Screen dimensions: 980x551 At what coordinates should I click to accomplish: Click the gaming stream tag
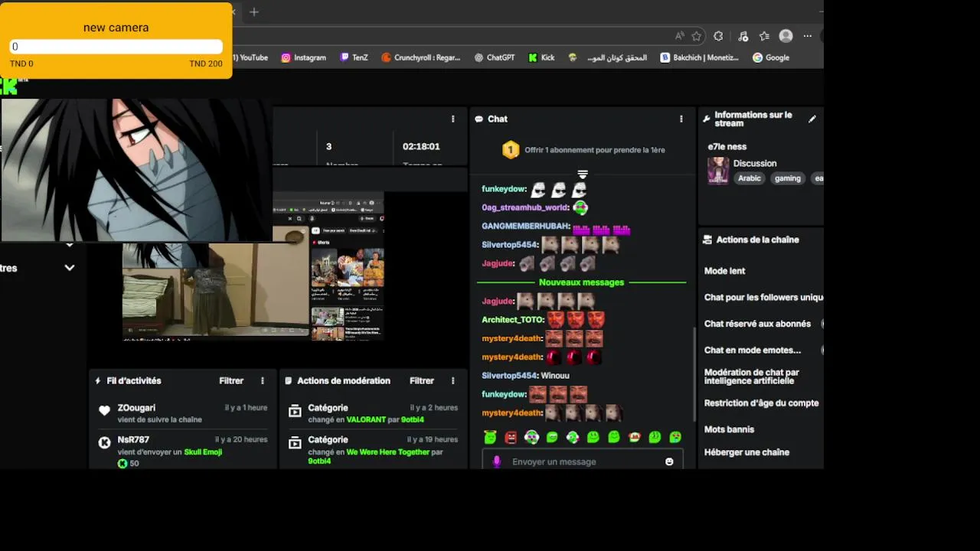(x=787, y=178)
